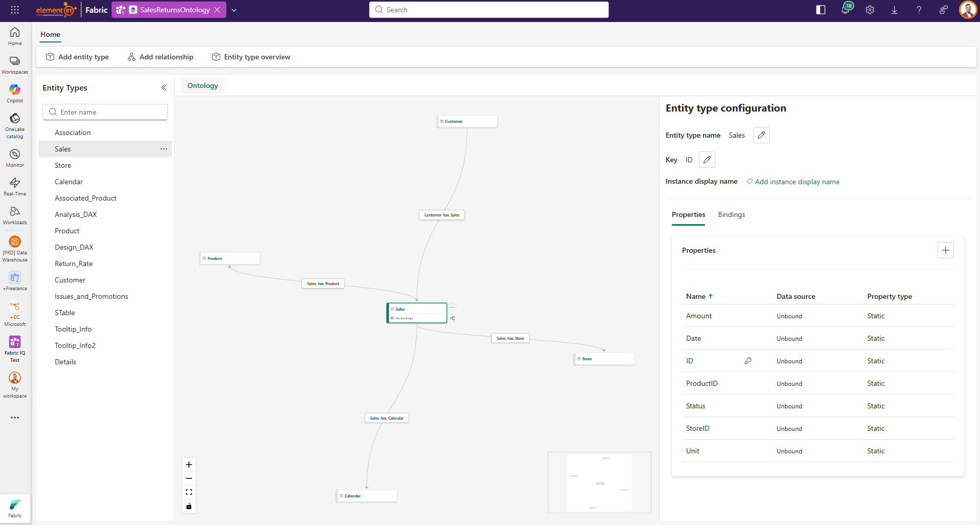980x525 pixels.
Task: Toggle the canvas lock button
Action: point(189,506)
